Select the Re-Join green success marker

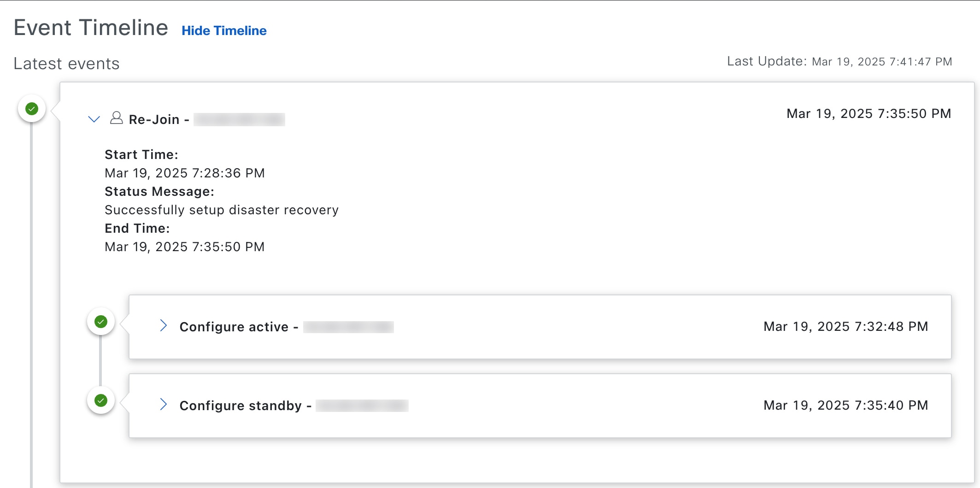pos(32,109)
